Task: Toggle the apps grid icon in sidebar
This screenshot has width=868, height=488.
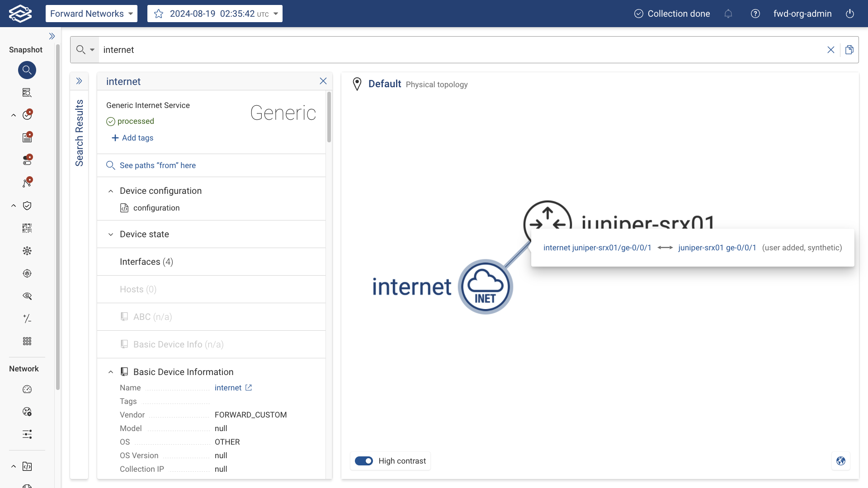Action: tap(27, 341)
